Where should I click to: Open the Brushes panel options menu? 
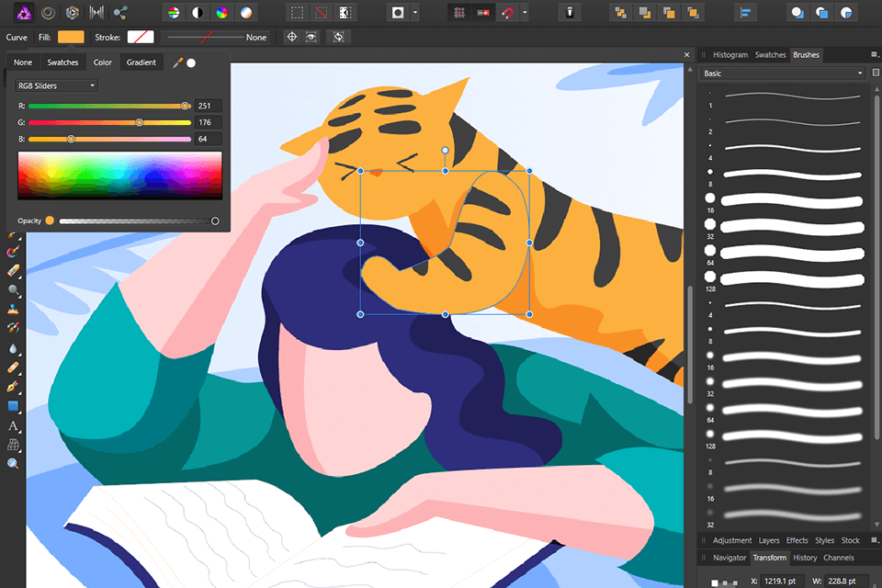pos(874,54)
